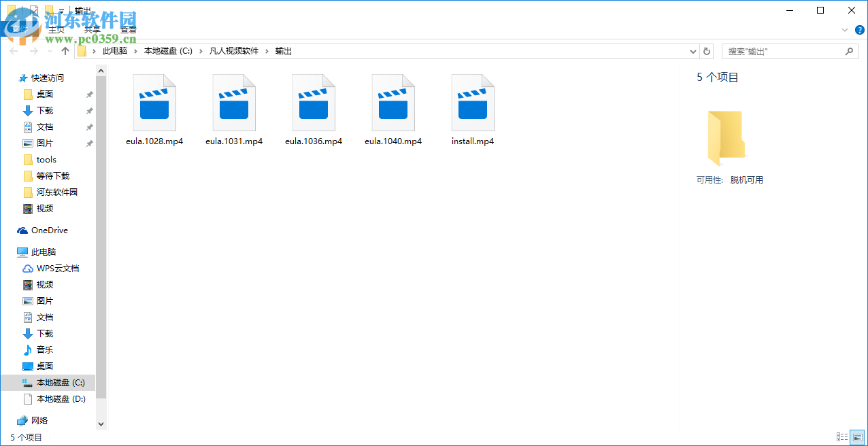
Task: Open 网络 in the navigation pane
Action: tap(39, 421)
